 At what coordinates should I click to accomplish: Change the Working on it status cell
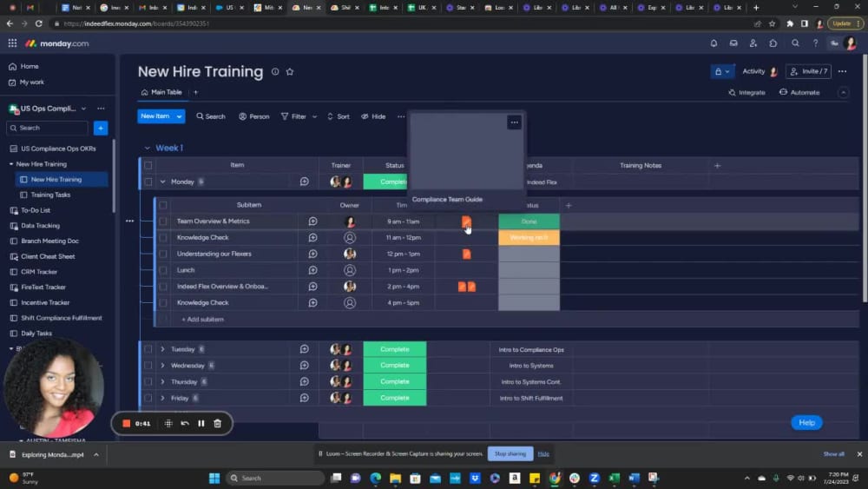point(529,238)
